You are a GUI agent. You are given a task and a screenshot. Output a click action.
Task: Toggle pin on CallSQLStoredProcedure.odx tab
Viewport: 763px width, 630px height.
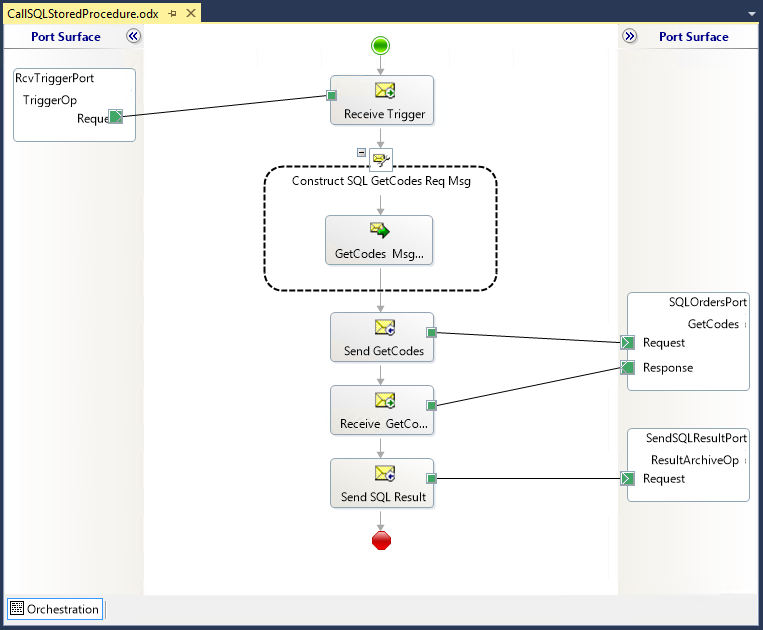pos(172,14)
